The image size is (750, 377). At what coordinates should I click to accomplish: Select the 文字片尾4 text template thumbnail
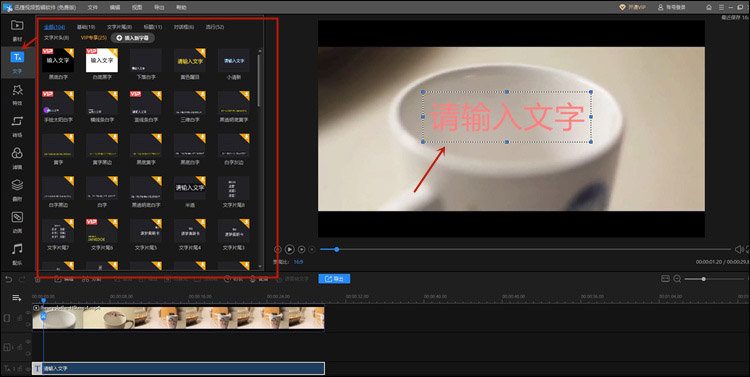coord(190,231)
